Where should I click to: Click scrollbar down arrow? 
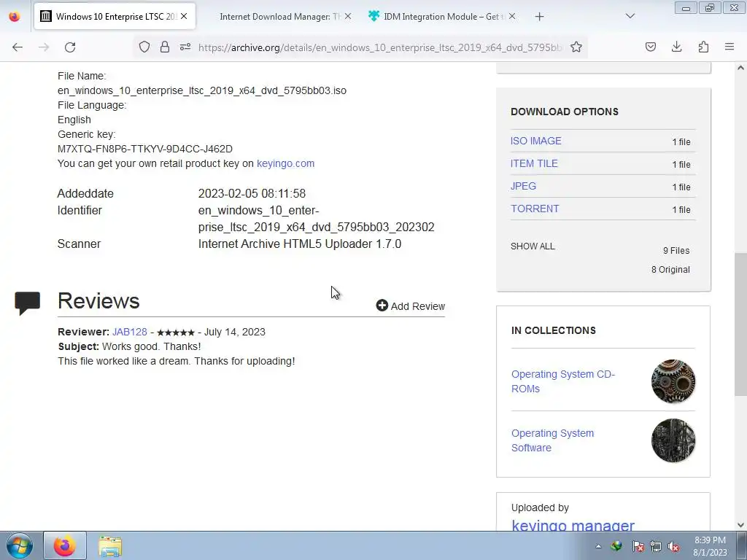[740, 525]
